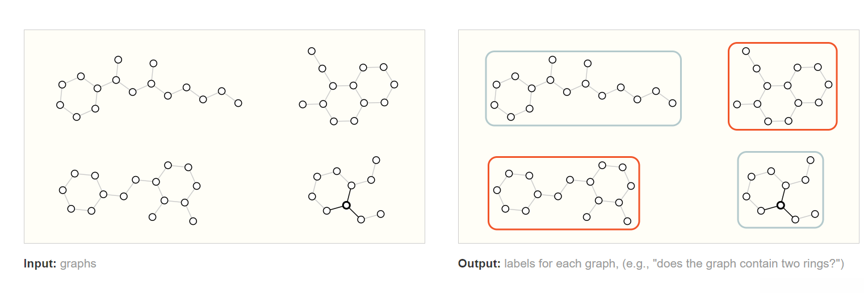Click the bold highlighted node in Input panel
The height and width of the screenshot is (297, 868).
[346, 205]
